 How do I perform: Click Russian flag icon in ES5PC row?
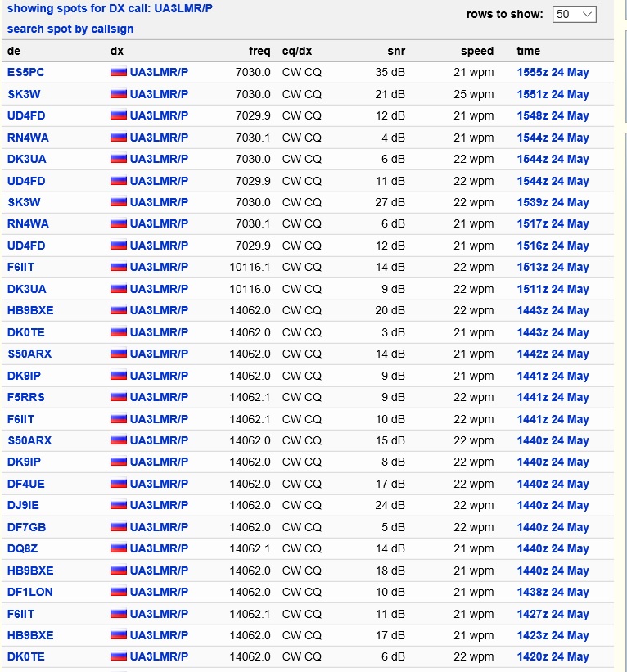pyautogui.click(x=119, y=71)
